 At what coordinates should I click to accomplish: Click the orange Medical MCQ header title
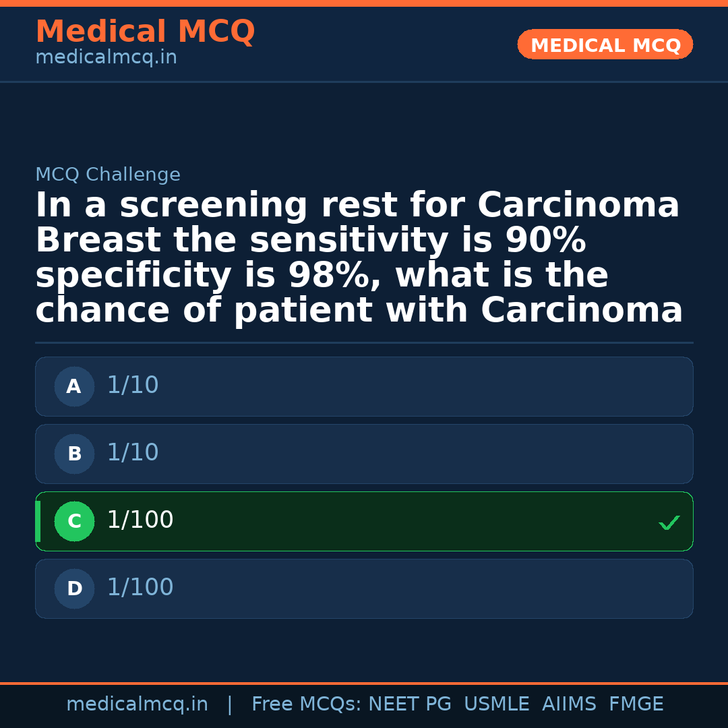pos(145,32)
